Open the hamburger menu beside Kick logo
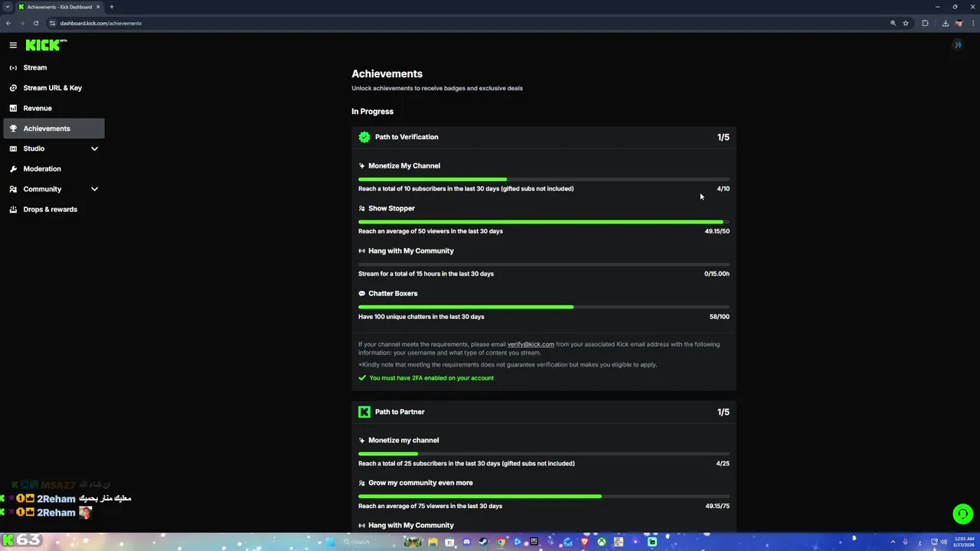Viewport: 980px width, 551px height. coord(13,45)
